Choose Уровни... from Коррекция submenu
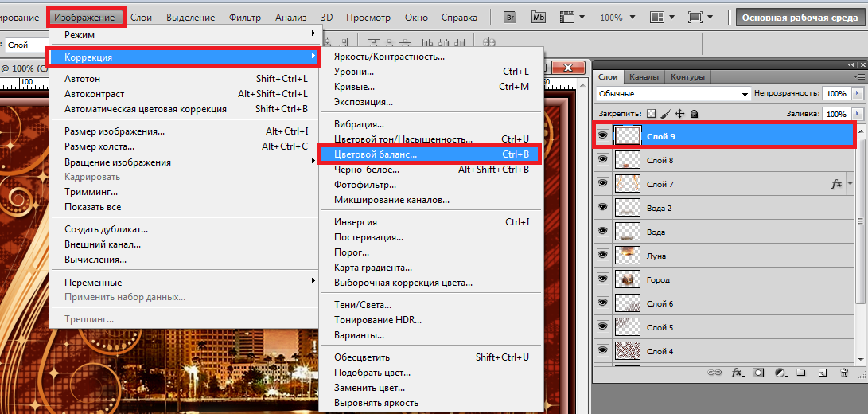The image size is (868, 414). point(431,72)
